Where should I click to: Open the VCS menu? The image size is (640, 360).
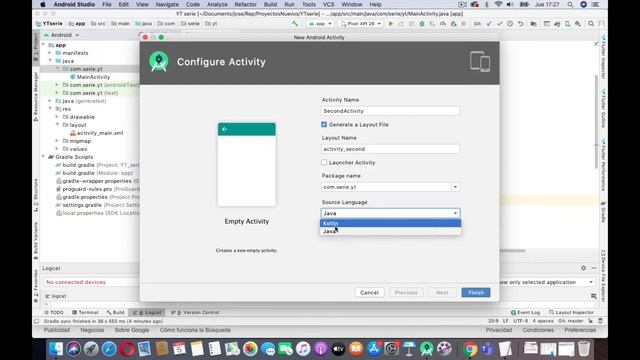[328, 4]
